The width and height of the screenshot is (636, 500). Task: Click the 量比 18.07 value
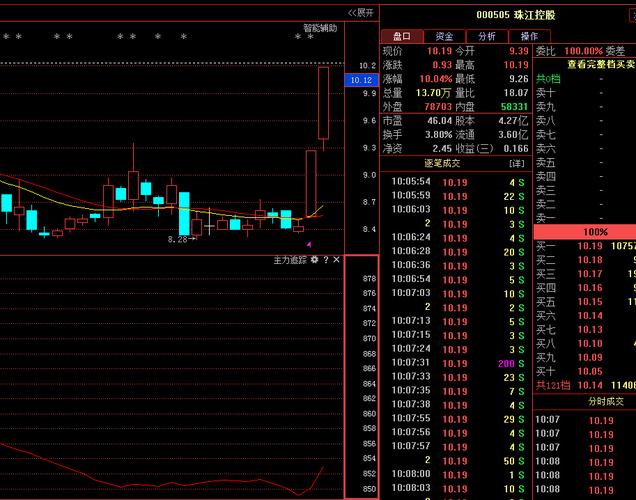[x=516, y=93]
